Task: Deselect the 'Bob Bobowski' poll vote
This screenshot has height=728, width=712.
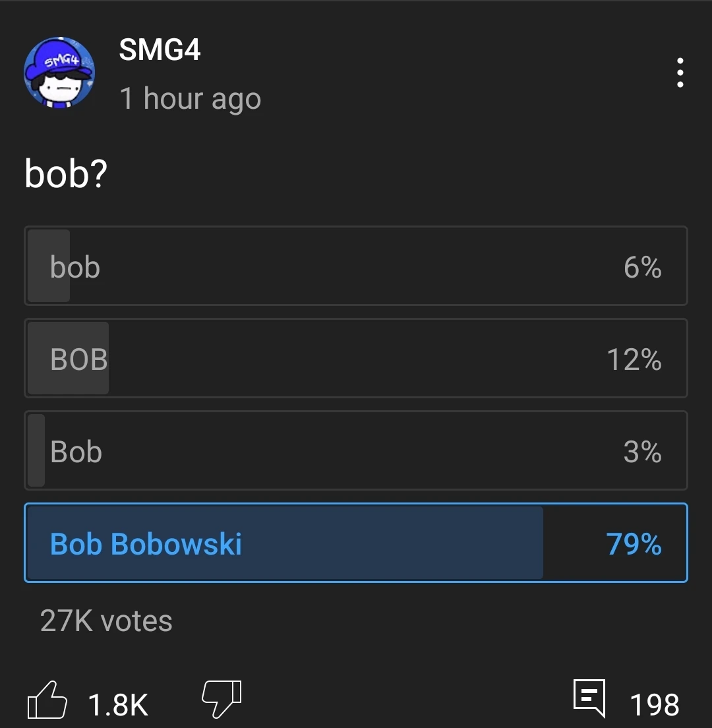Action: click(x=356, y=543)
